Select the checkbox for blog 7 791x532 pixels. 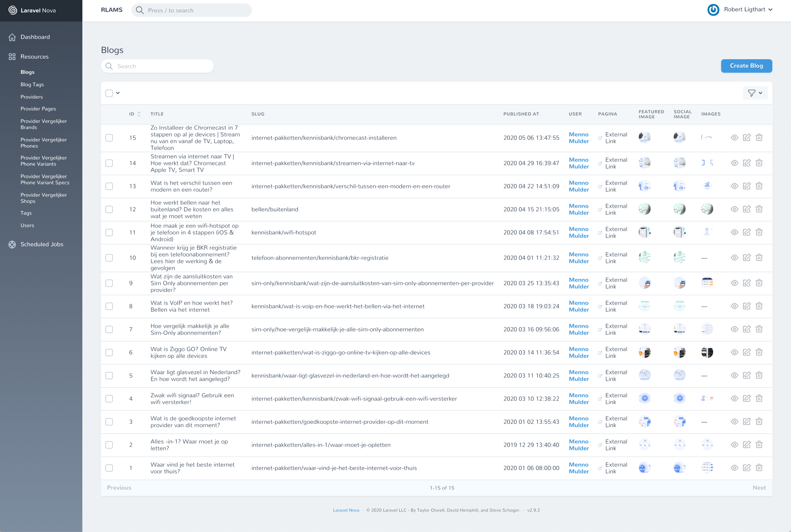click(x=109, y=329)
